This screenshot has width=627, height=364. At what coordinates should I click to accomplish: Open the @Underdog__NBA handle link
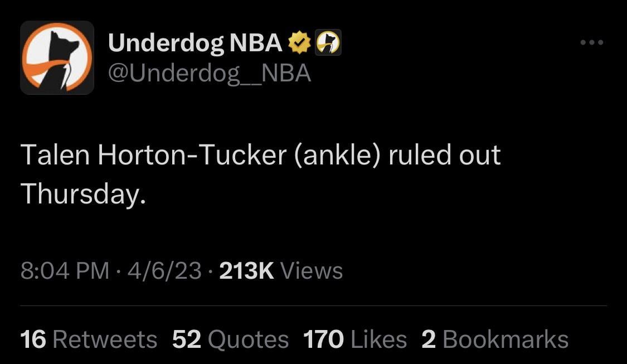tap(209, 73)
